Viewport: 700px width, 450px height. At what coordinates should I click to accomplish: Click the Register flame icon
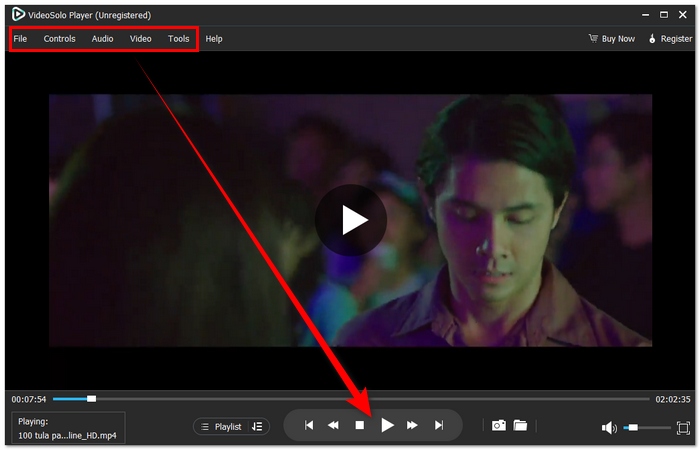point(652,39)
